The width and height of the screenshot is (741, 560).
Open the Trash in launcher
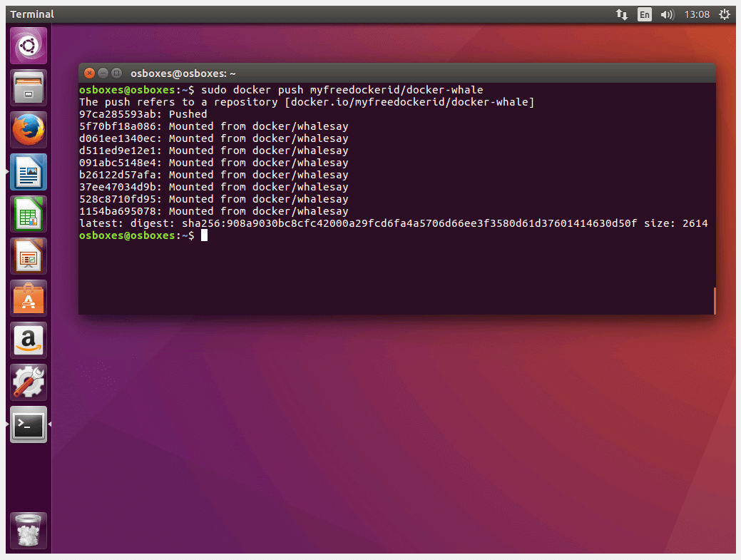29,531
